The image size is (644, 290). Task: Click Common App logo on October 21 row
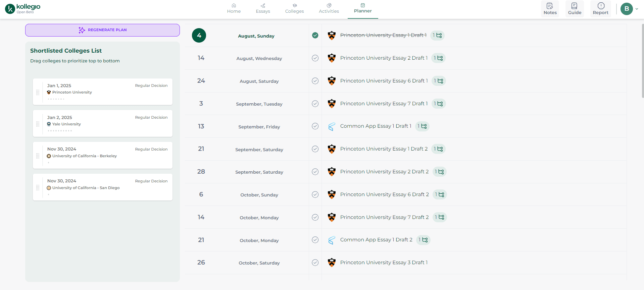[x=332, y=240]
